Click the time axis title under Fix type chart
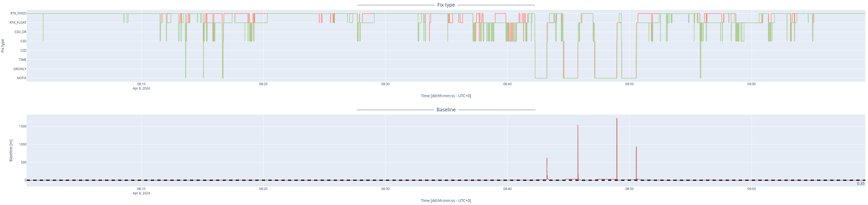 [x=446, y=96]
